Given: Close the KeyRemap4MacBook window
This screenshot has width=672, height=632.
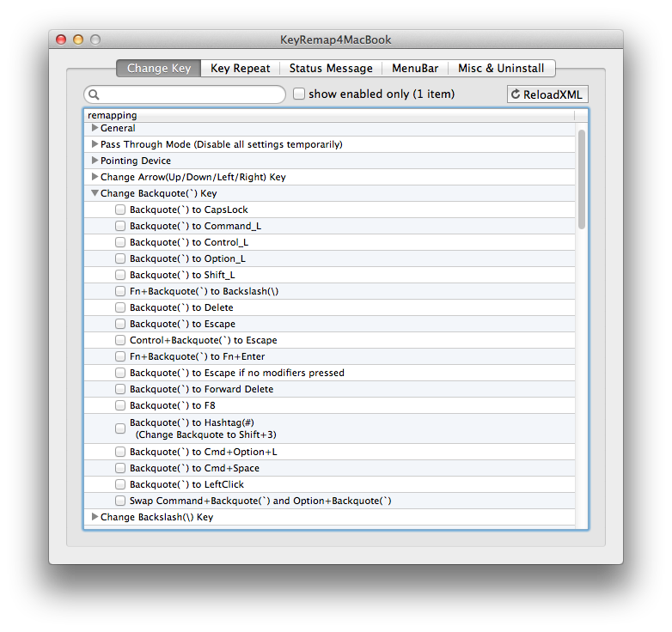Looking at the screenshot, I should [61, 39].
